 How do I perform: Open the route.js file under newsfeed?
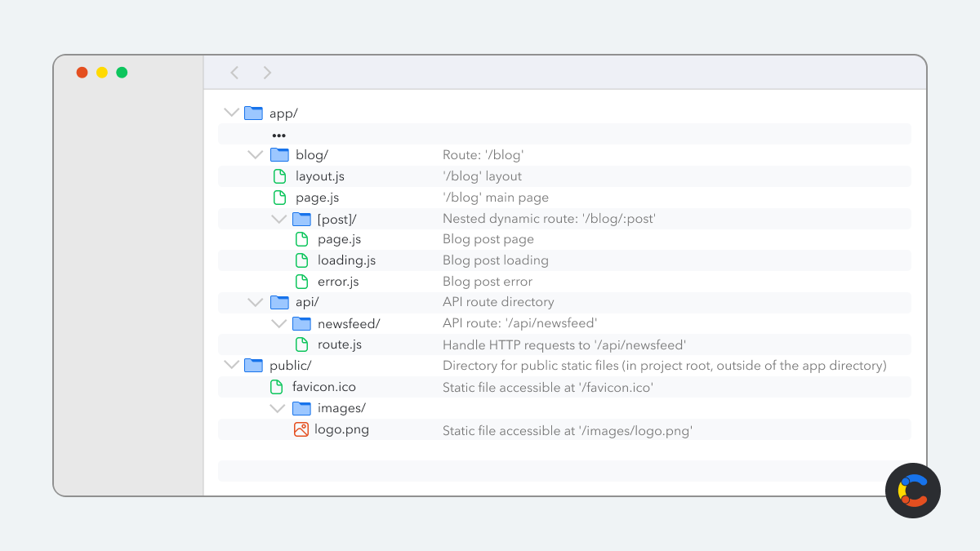[302, 344]
